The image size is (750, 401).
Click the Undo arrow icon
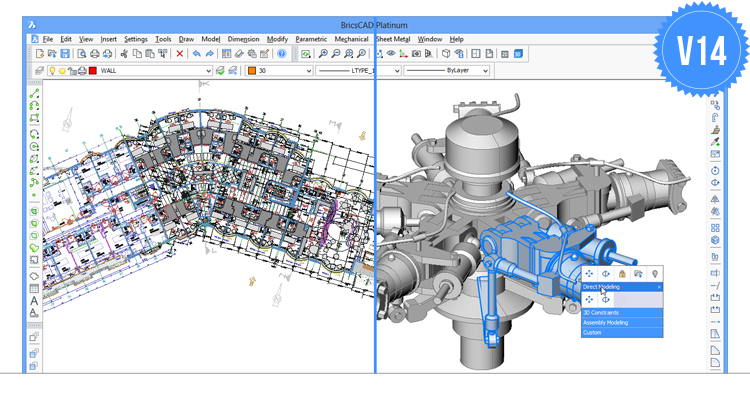click(197, 54)
